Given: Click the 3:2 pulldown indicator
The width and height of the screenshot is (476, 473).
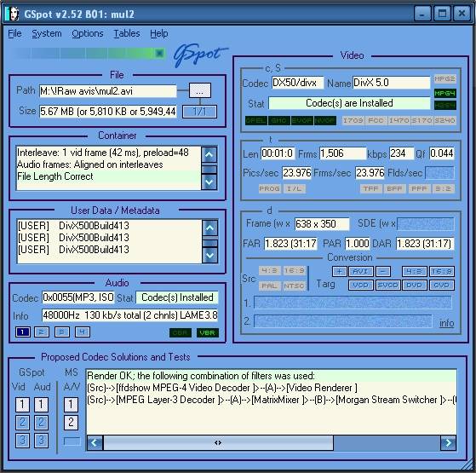Looking at the screenshot, I should click(x=444, y=188).
